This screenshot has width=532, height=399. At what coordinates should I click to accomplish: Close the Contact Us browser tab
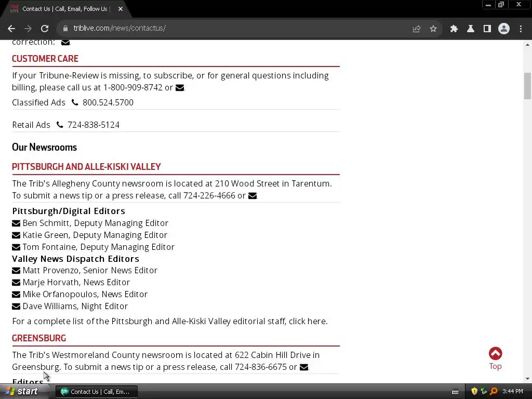[x=121, y=9]
